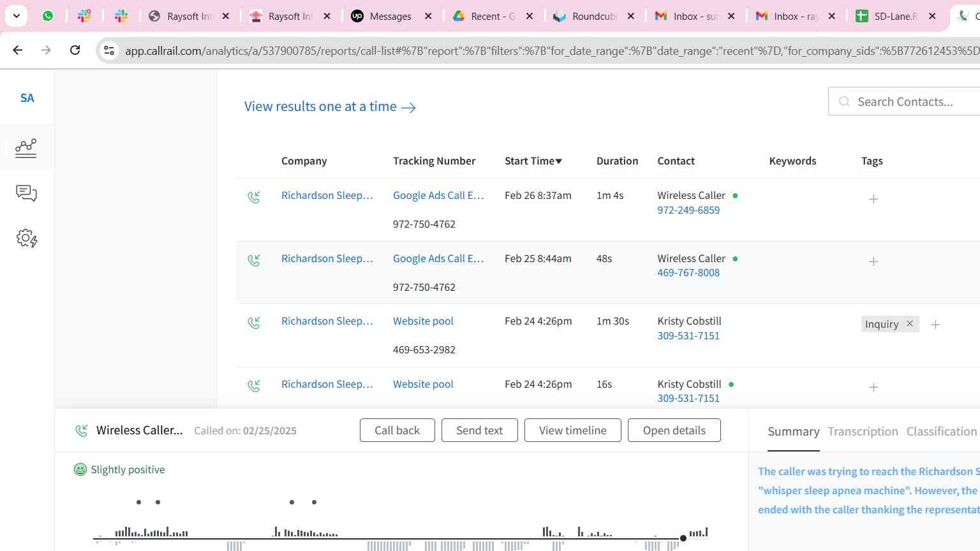Open the site information icon in address bar
This screenshot has height=551, width=980.
(x=109, y=50)
